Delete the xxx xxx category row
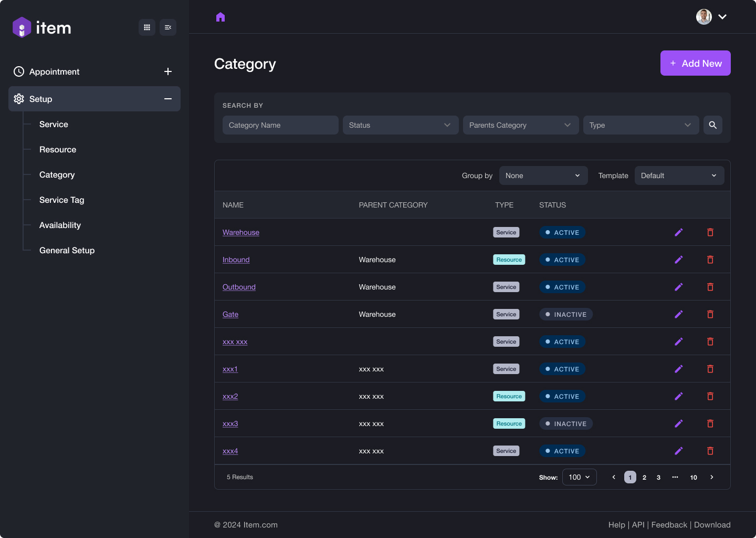Screen dimensions: 756x538 click(x=710, y=342)
